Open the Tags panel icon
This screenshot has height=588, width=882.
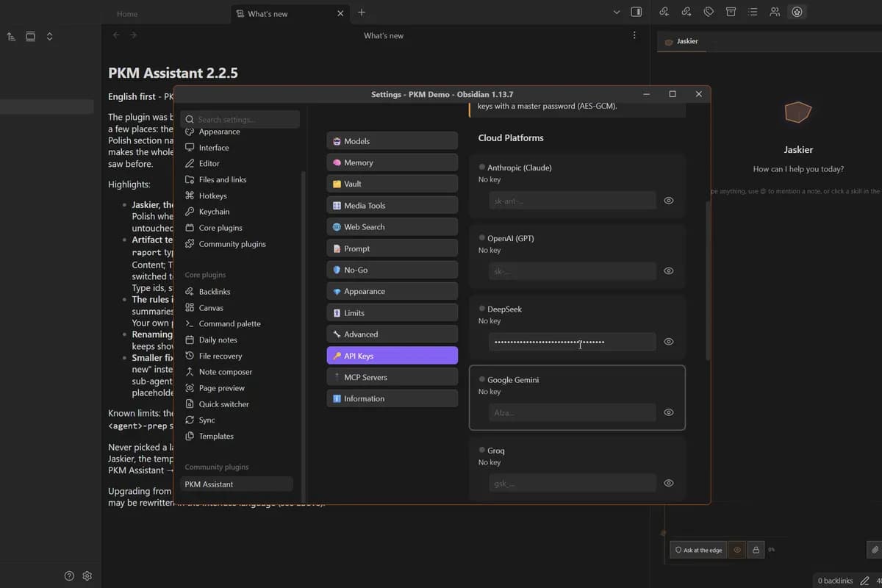[709, 12]
